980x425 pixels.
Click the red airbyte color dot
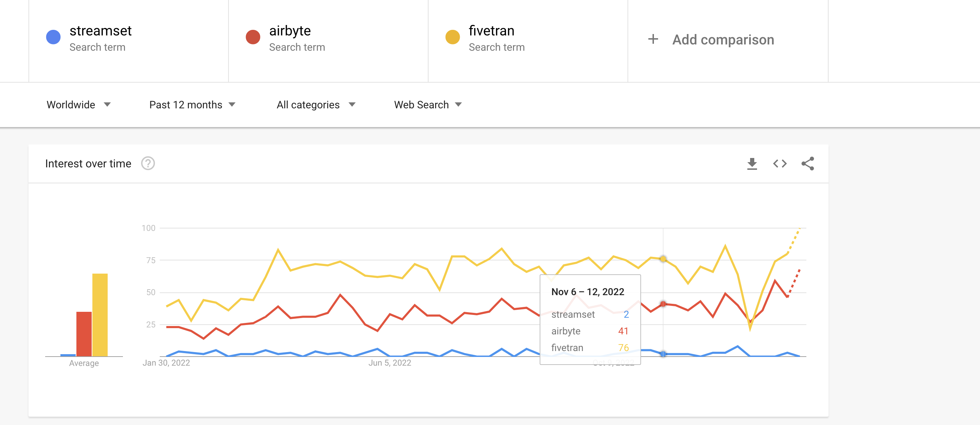tap(252, 37)
